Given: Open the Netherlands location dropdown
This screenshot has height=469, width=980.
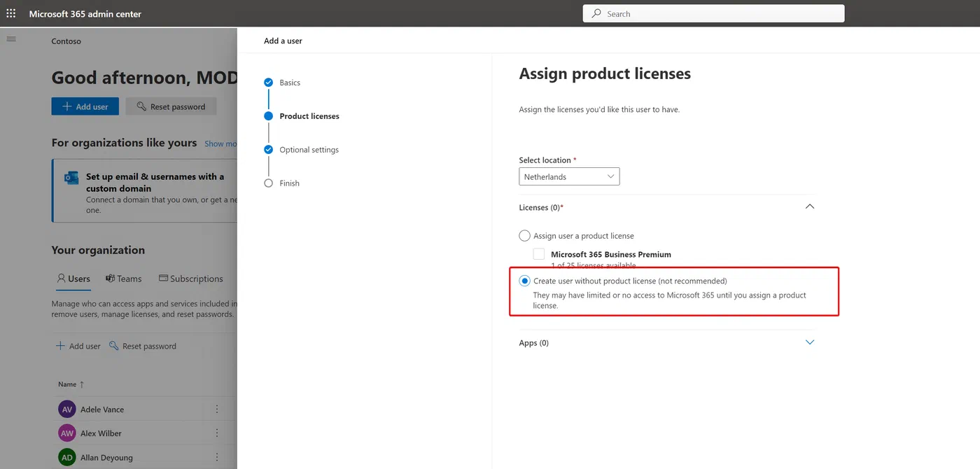Looking at the screenshot, I should (x=569, y=176).
